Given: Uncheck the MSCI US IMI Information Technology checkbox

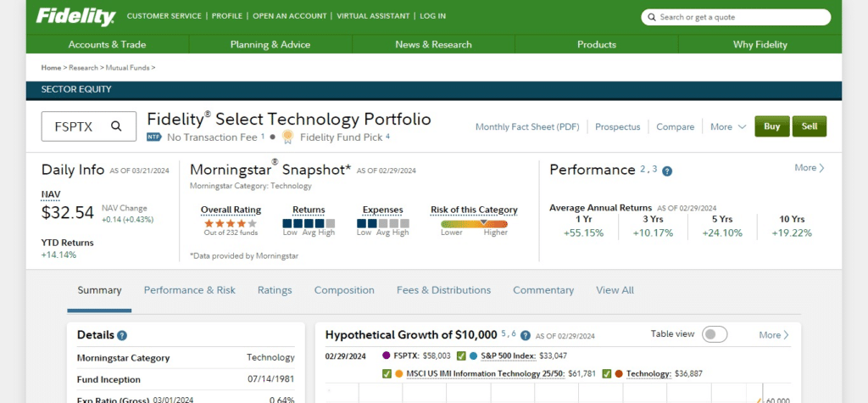Looking at the screenshot, I should coord(387,373).
